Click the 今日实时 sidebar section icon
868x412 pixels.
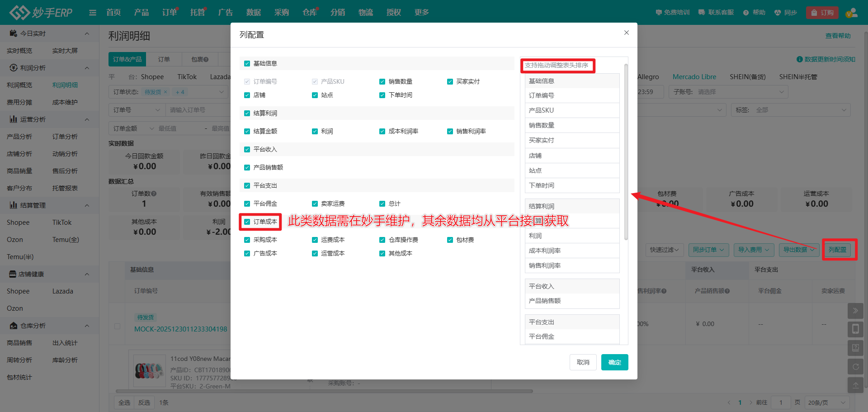14,33
